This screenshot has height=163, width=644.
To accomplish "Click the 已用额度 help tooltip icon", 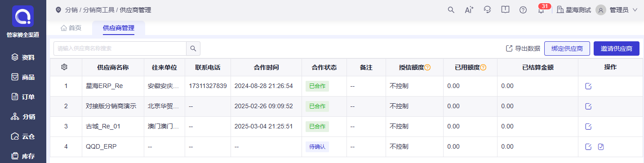I will coord(483,67).
